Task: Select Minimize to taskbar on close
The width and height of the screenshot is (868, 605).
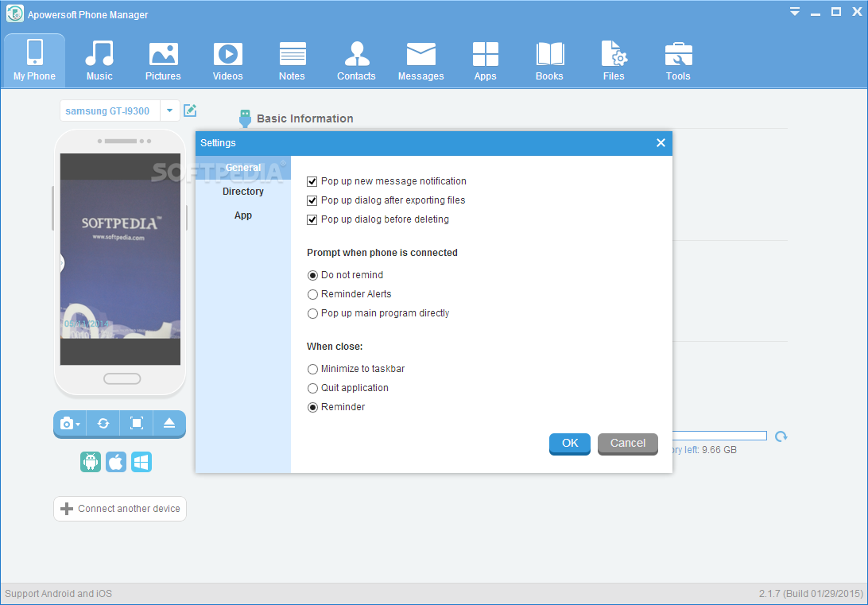Action: tap(312, 369)
